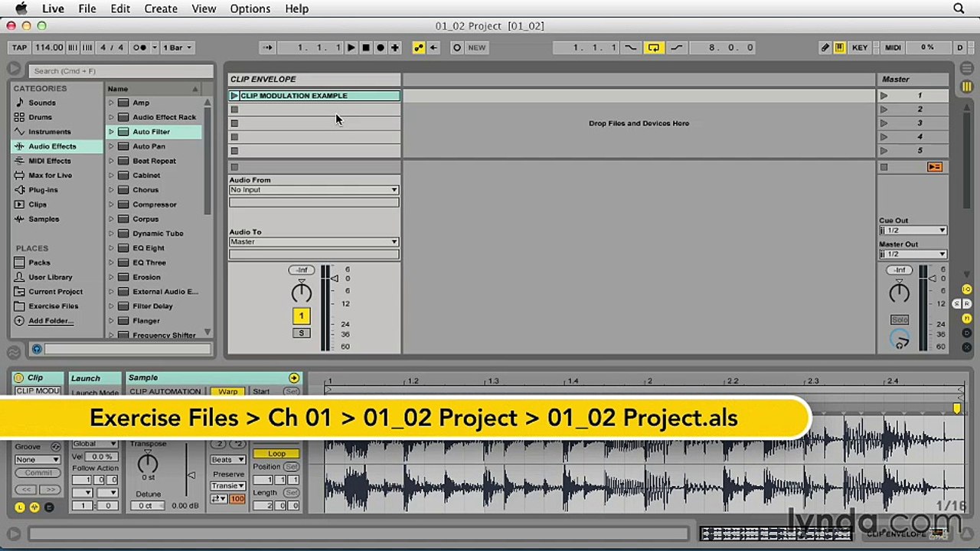Select Erosion in the device list
Image resolution: width=980 pixels, height=551 pixels.
click(146, 277)
